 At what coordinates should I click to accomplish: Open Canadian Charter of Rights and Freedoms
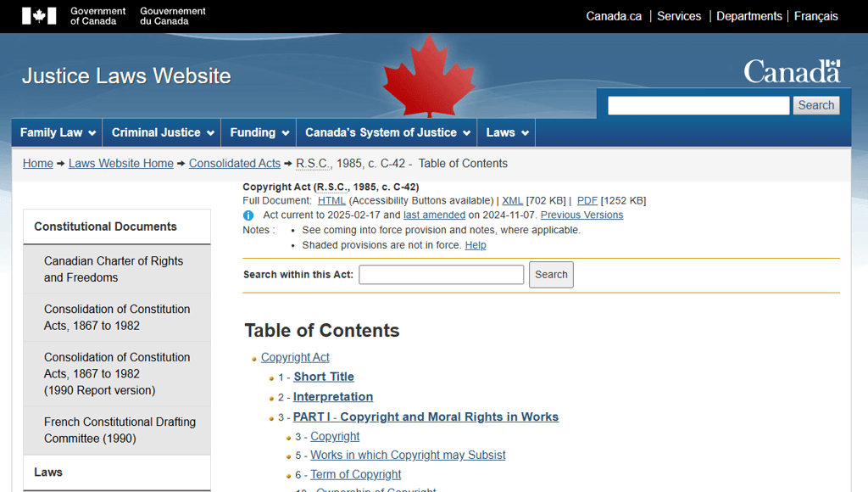point(117,269)
